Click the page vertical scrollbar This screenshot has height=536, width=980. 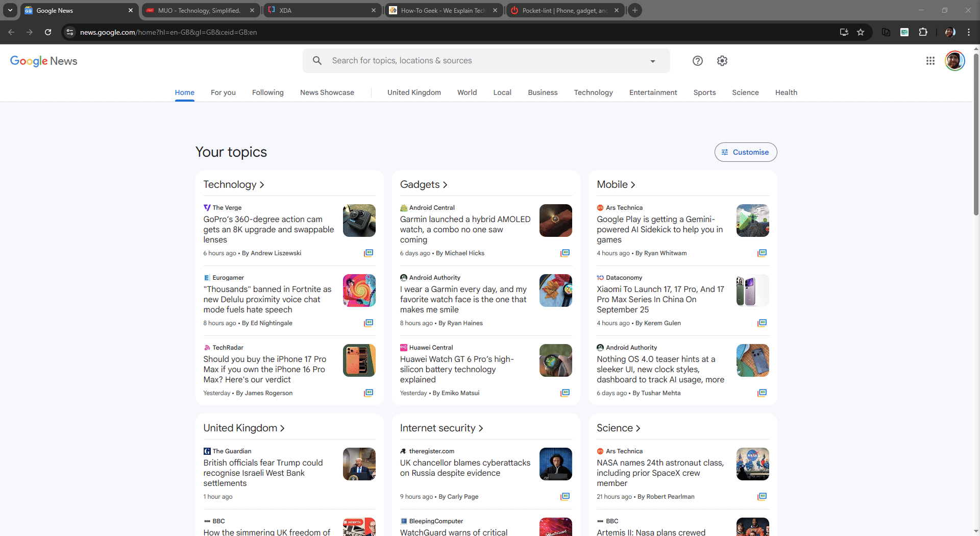pos(976,153)
